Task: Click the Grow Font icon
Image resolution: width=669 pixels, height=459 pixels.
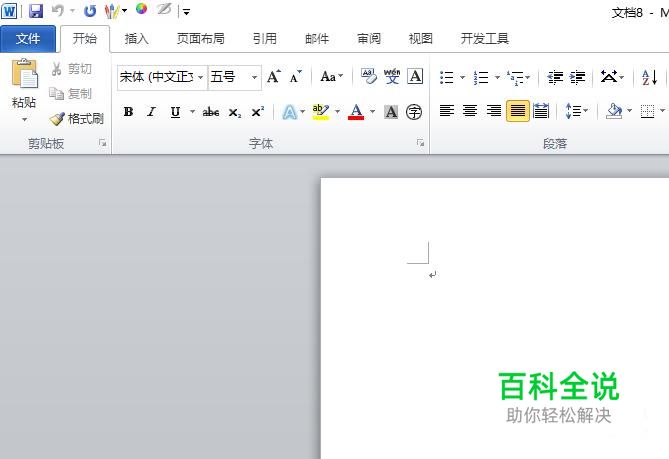Action: point(273,77)
